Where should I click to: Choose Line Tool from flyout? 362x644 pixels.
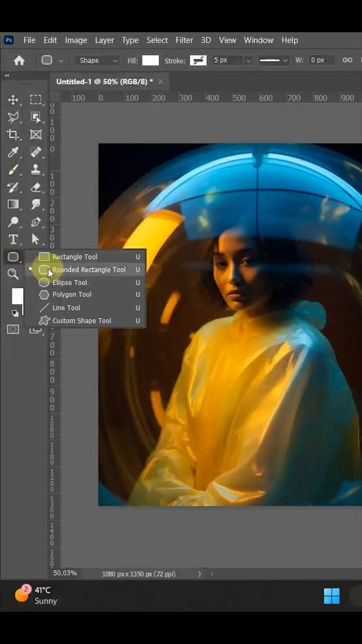pos(85,308)
